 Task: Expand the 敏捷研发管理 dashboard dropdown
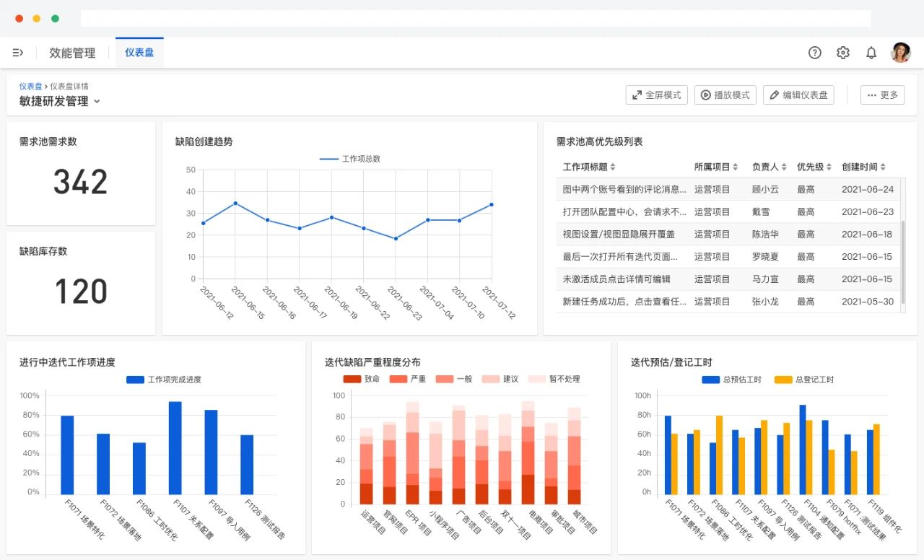[97, 102]
